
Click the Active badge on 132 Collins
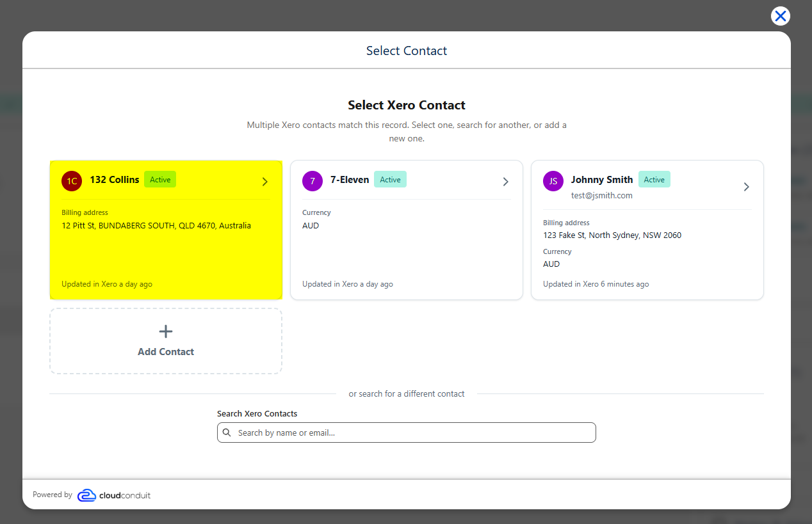point(160,180)
